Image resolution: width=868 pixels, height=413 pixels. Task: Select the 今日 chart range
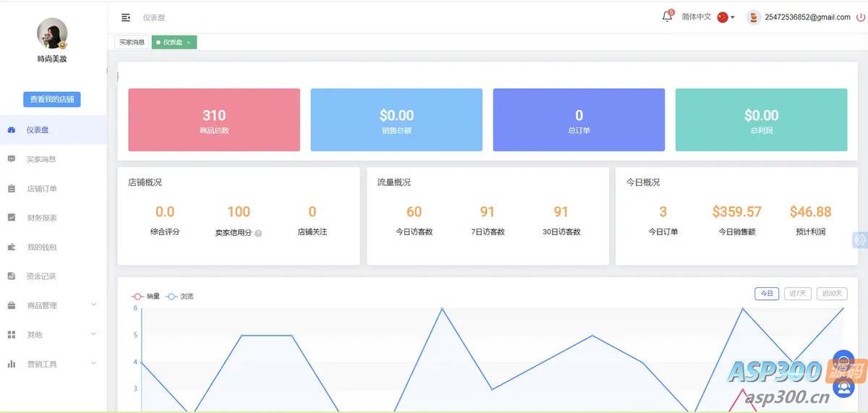click(x=767, y=294)
